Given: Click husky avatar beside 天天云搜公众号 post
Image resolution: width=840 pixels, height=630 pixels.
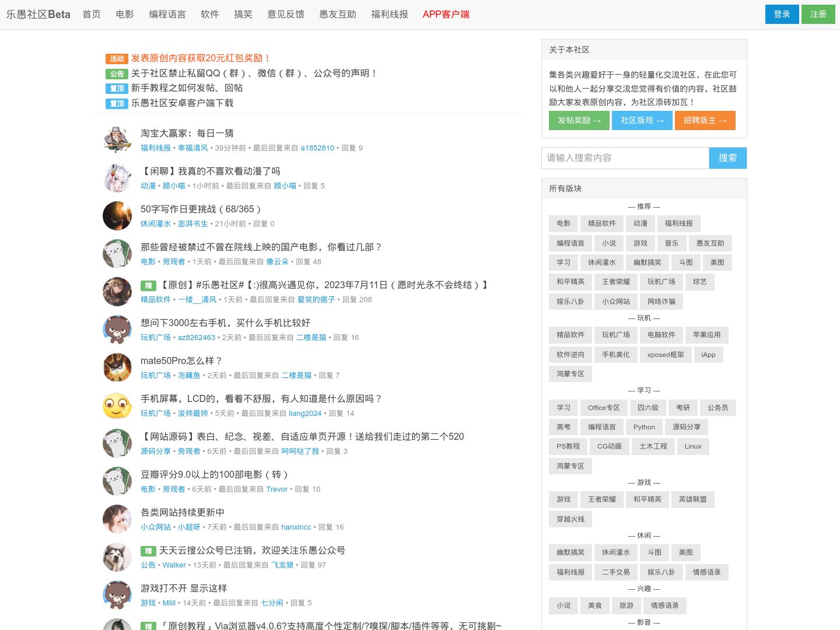Looking at the screenshot, I should tap(117, 557).
